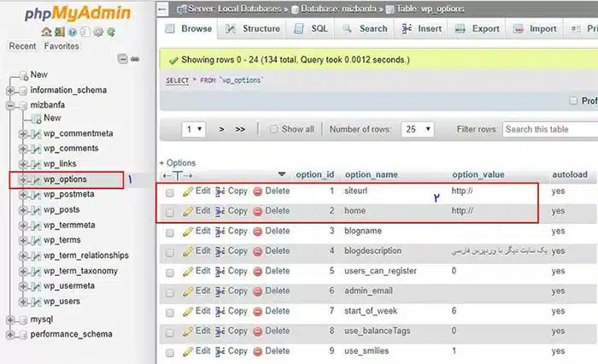Screen dimensions: 598x364
Task: Select the checkbox for admin_email row
Action: tap(170, 292)
